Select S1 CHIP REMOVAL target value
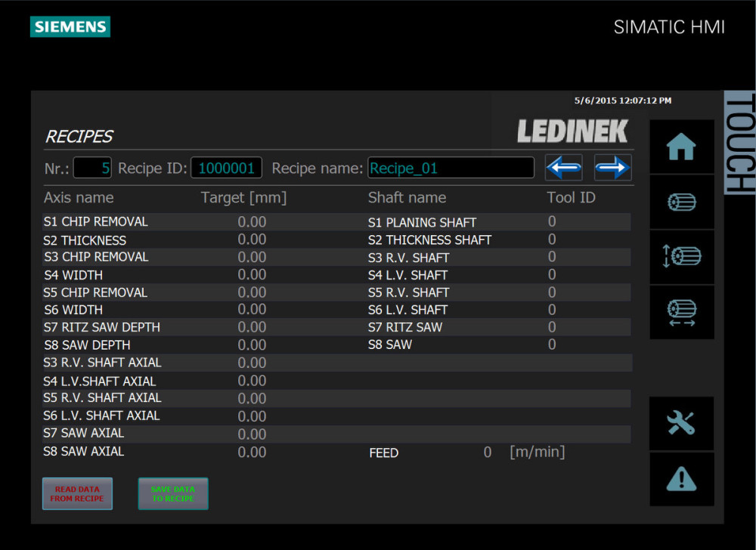 (x=252, y=222)
